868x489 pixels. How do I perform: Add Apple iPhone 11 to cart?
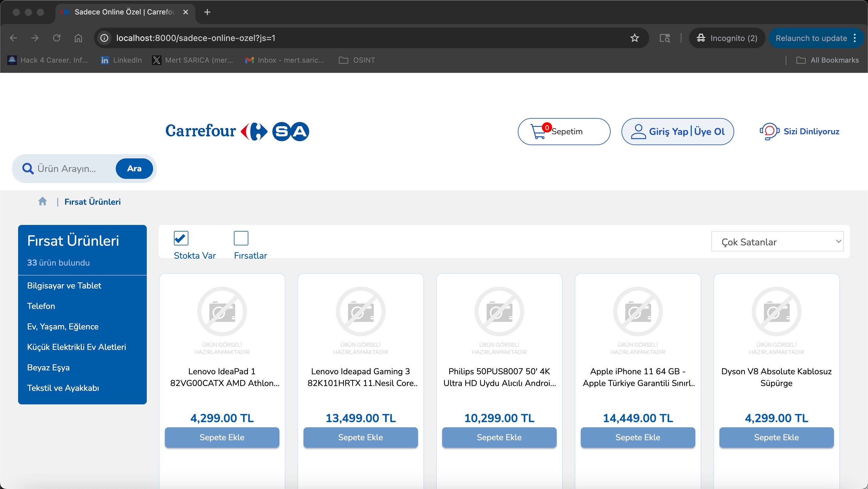(638, 438)
